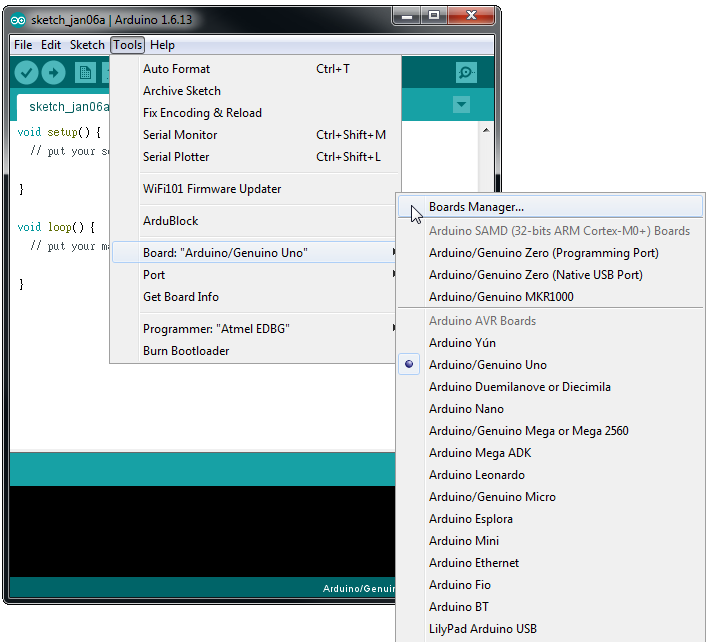This screenshot has height=642, width=718.
Task: Select Arduino/Genuino Micro board
Action: (x=551, y=497)
